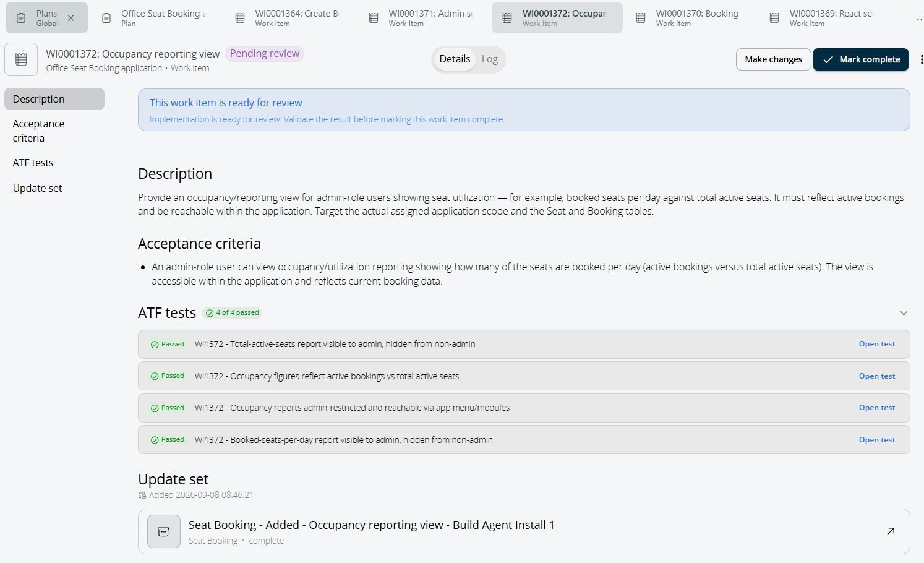924x563 pixels.
Task: Click the WI0001370 Booking tab icon
Action: (641, 19)
